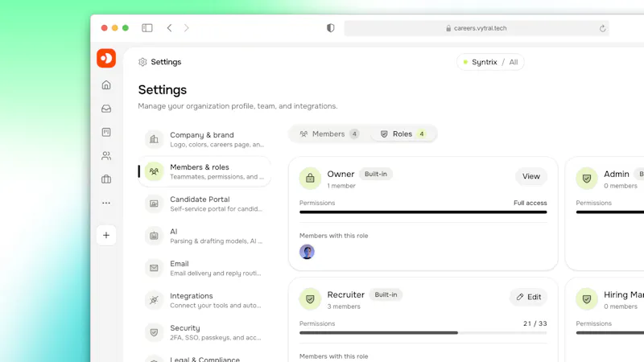Toggle the browser sidebar panel icon
644x362 pixels.
point(147,28)
